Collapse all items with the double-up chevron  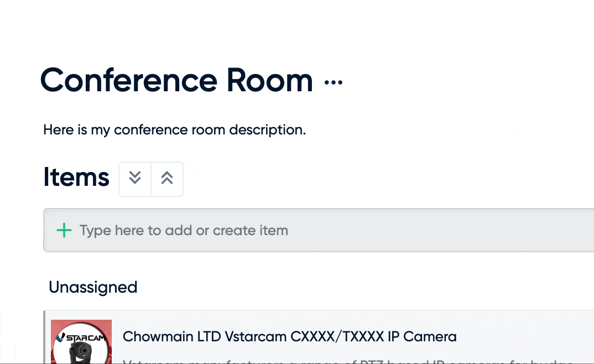167,179
